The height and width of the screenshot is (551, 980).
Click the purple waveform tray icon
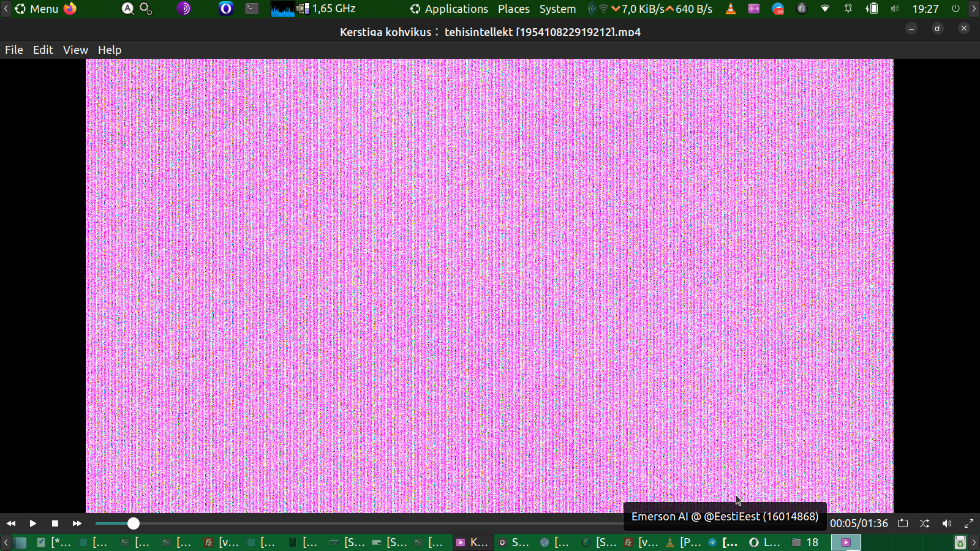coord(754,9)
